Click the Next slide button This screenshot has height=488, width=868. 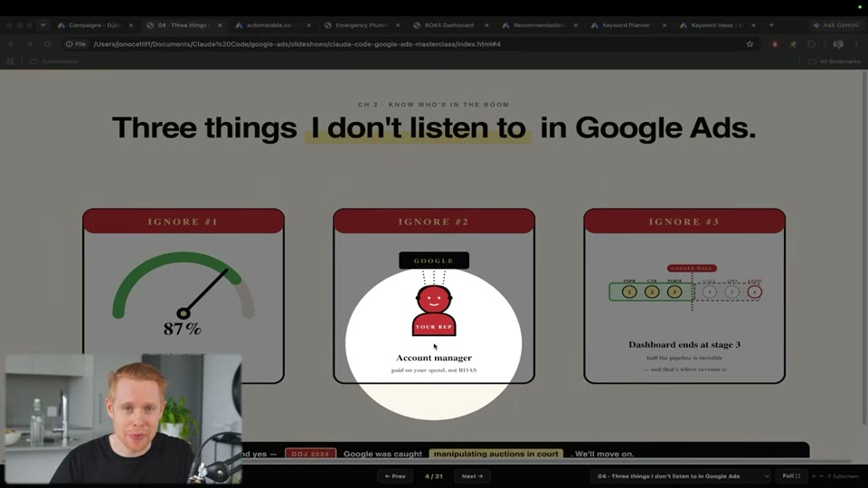point(472,476)
